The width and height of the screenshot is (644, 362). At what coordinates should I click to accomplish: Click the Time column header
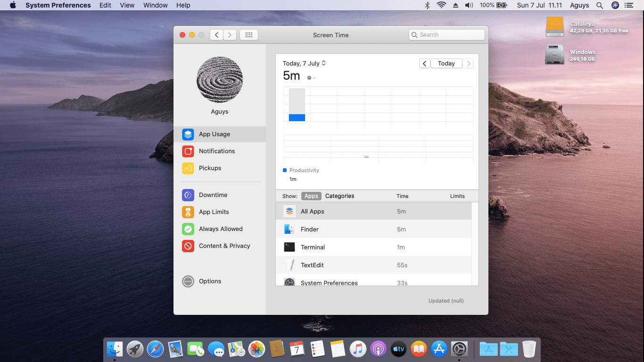click(x=402, y=196)
